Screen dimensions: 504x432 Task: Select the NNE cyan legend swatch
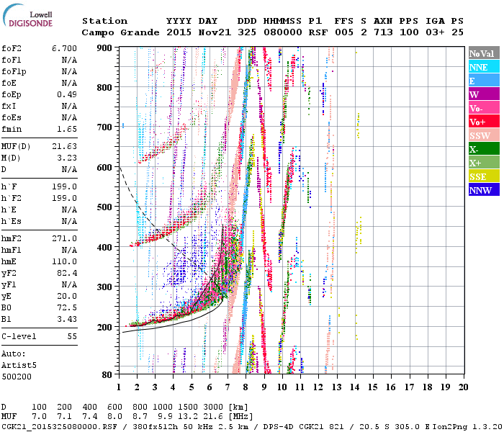click(484, 67)
